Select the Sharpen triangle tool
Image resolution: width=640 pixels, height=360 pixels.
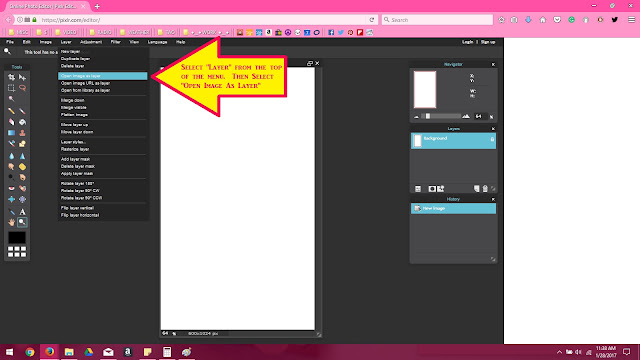point(22,156)
